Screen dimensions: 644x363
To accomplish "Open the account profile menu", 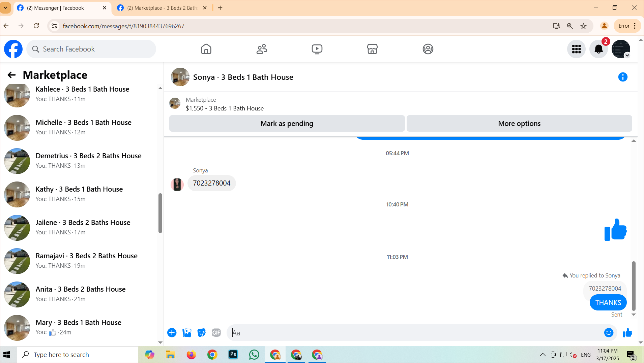I will pyautogui.click(x=621, y=49).
